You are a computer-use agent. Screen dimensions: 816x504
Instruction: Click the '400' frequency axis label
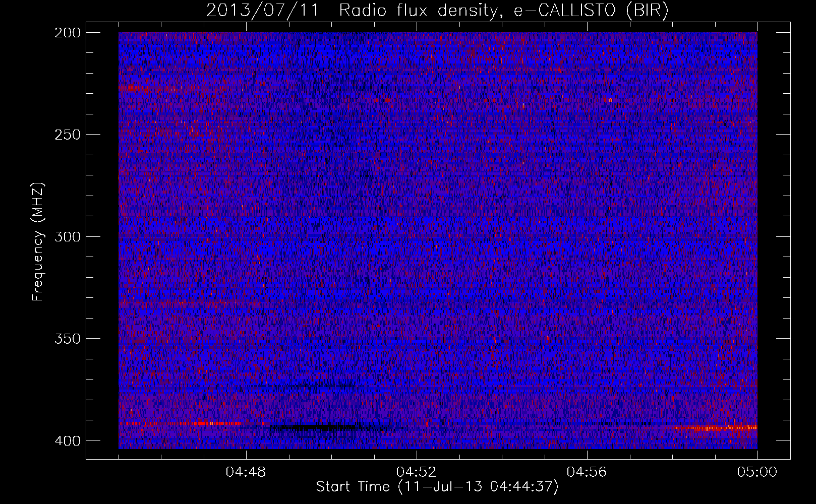pyautogui.click(x=67, y=440)
